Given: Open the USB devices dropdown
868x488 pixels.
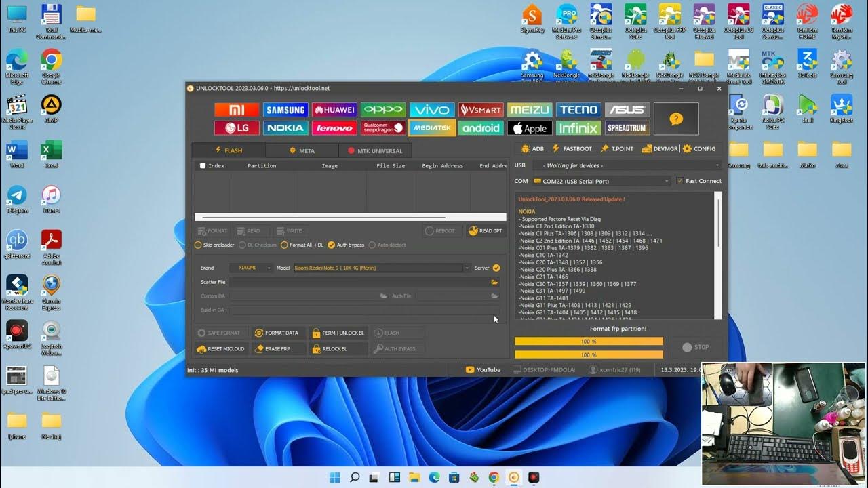Looking at the screenshot, I should [x=627, y=165].
